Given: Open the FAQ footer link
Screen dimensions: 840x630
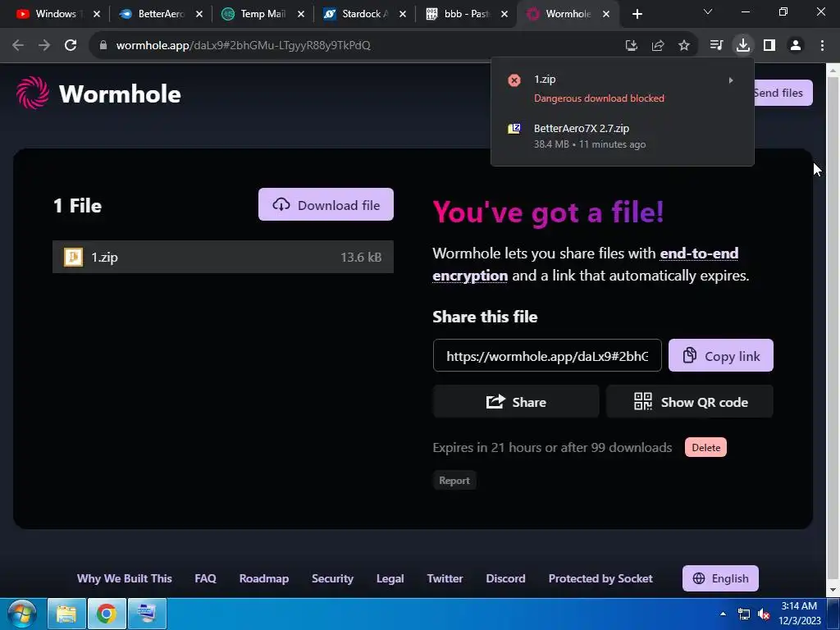Looking at the screenshot, I should [x=205, y=578].
